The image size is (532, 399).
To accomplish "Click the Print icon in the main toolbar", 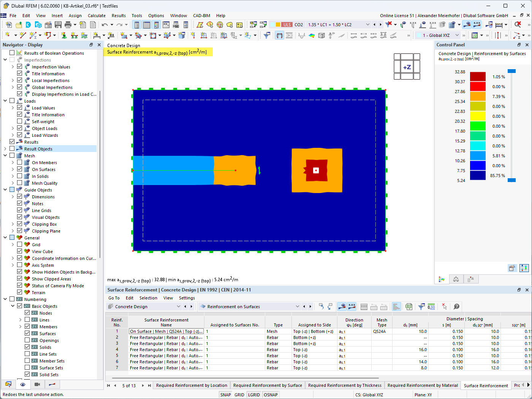I will (x=68, y=25).
